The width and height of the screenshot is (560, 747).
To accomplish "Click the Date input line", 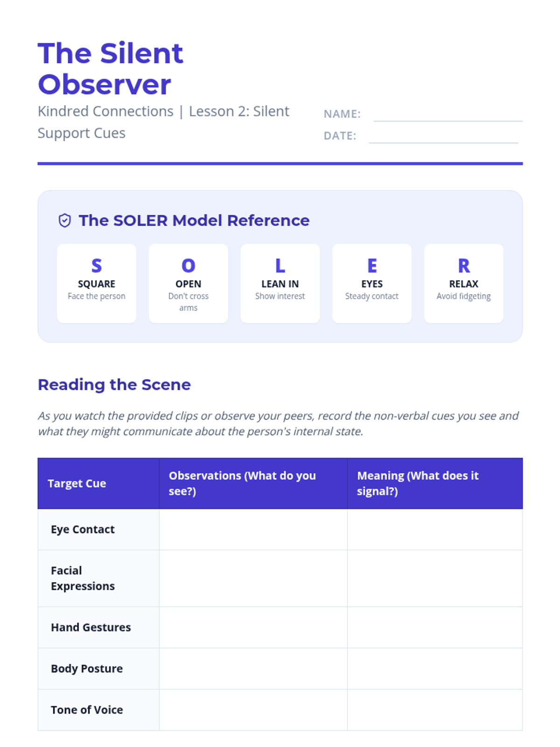I will tap(443, 136).
